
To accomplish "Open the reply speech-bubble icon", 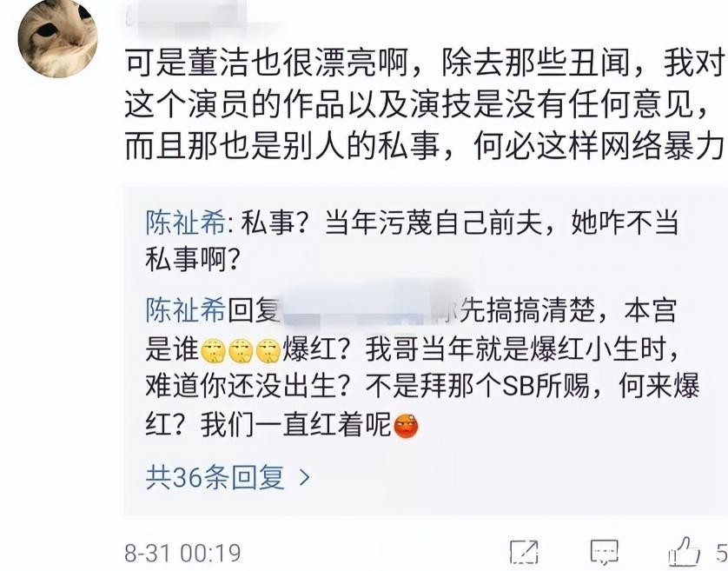I will pos(605,552).
